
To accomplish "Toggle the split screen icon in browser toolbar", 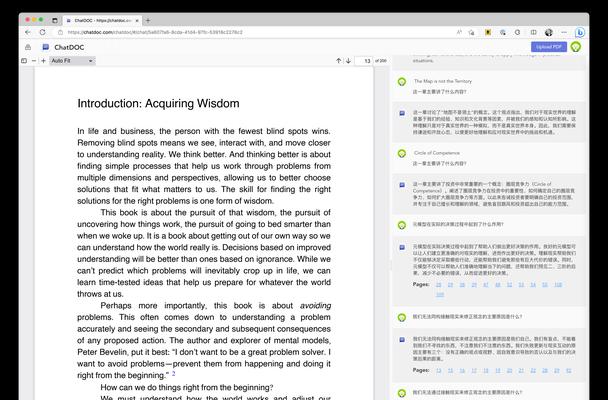I will 534,32.
